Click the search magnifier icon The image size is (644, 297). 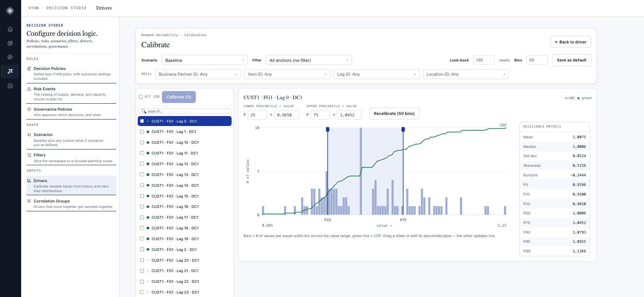point(144,111)
